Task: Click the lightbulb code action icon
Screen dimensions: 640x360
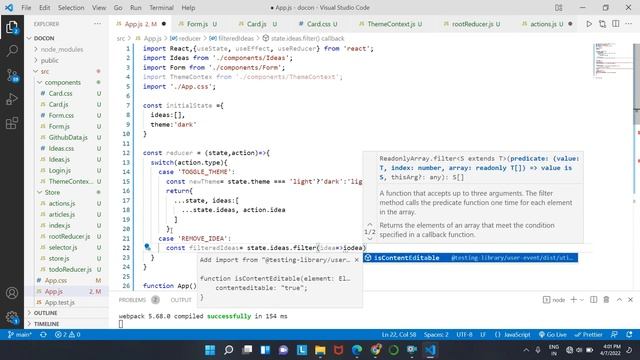Action: [147, 247]
